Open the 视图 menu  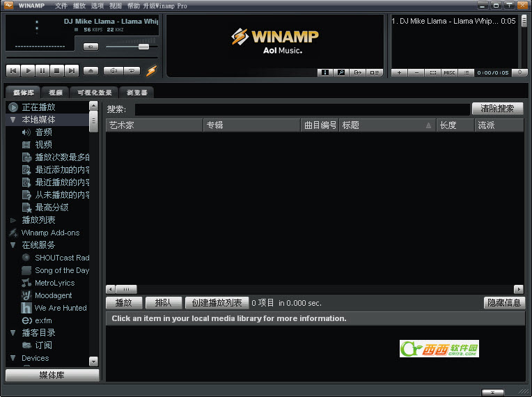point(115,6)
